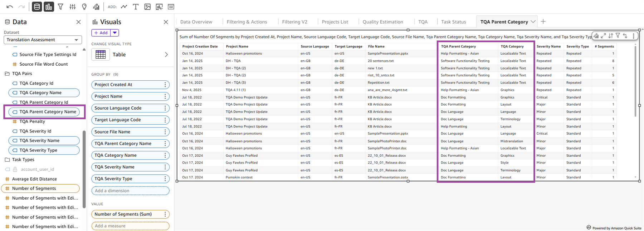Open the Translation Assessment dataset dropdown
Image resolution: width=644 pixels, height=231 pixels.
pos(43,40)
